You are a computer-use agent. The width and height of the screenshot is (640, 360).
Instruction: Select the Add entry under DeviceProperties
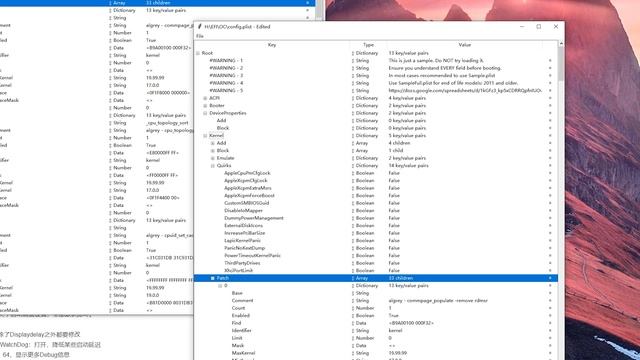tap(221, 120)
